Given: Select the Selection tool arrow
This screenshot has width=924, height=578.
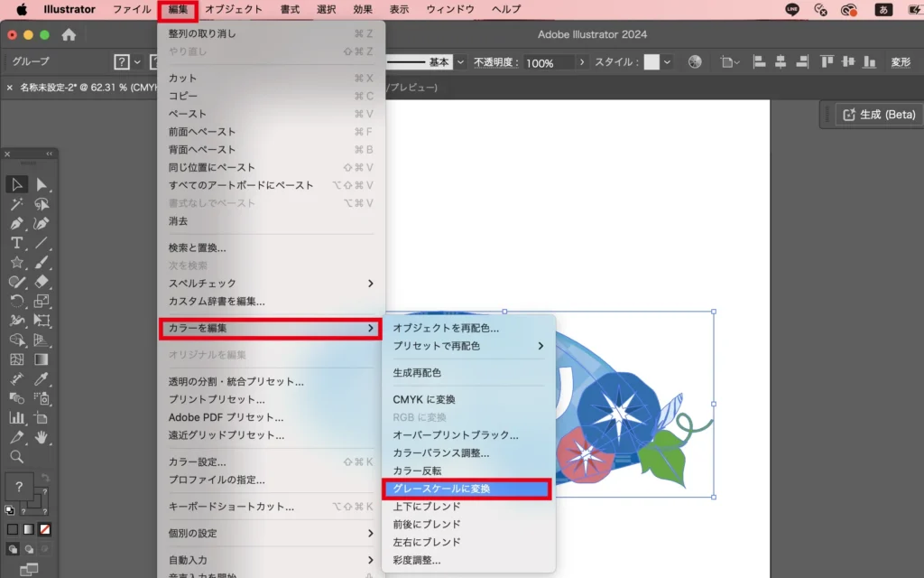Looking at the screenshot, I should 16,184.
